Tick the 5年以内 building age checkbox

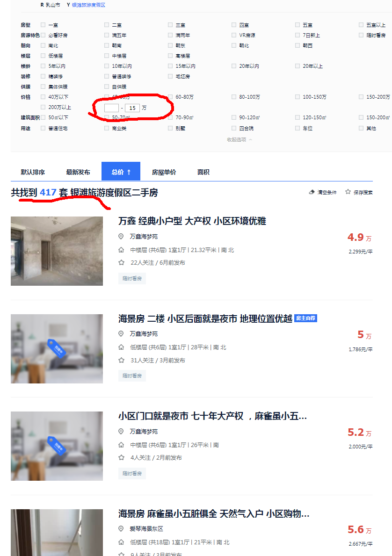coord(43,66)
